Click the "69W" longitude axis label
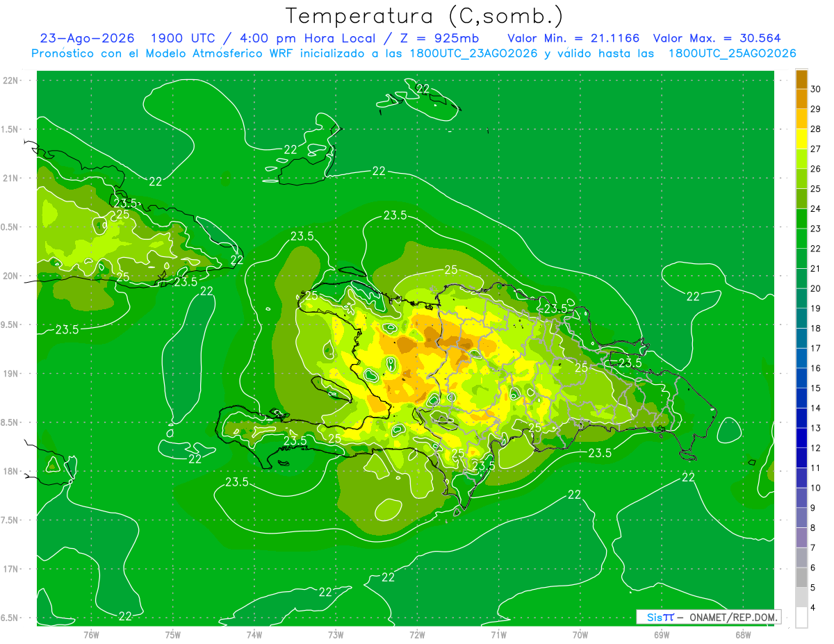The image size is (834, 644). pos(662,635)
